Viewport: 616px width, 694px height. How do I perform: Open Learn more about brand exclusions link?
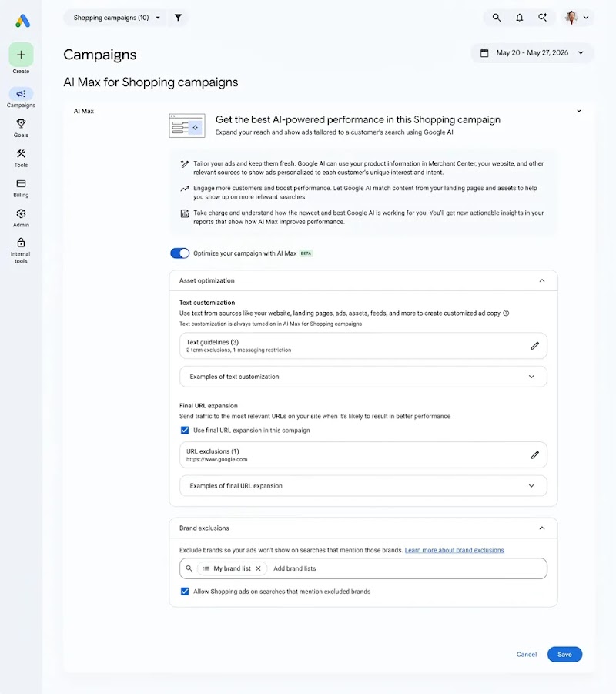[454, 550]
